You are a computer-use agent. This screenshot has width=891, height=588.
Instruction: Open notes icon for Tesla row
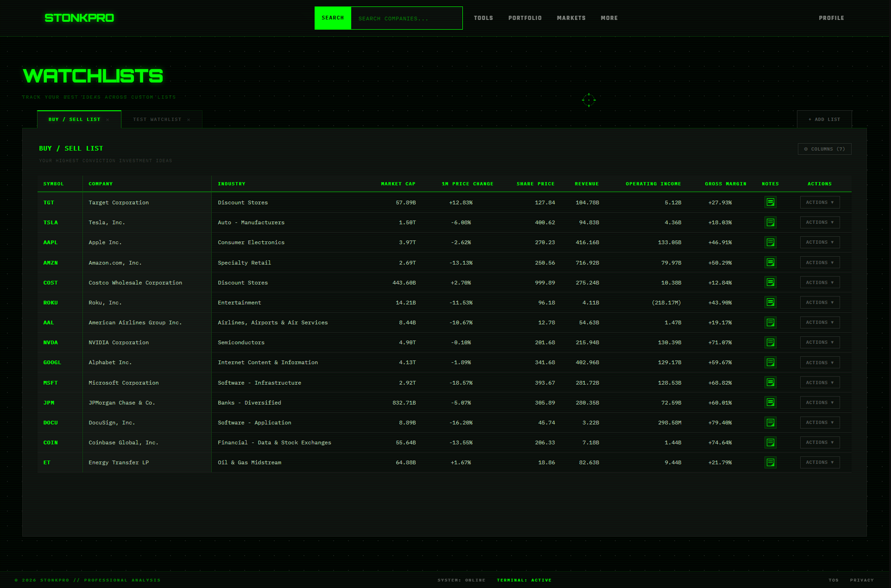coord(770,222)
